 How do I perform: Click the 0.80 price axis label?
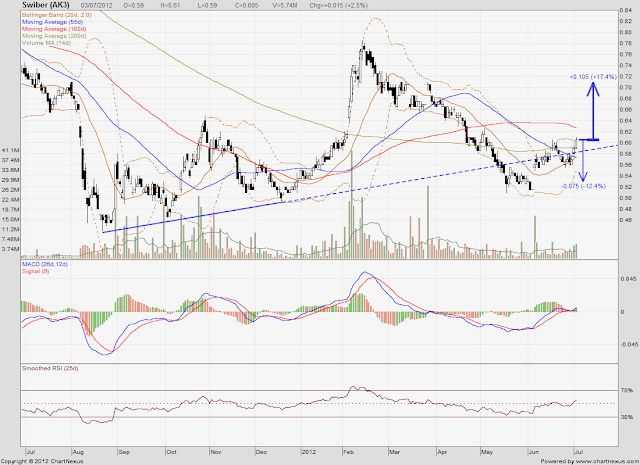tap(626, 32)
